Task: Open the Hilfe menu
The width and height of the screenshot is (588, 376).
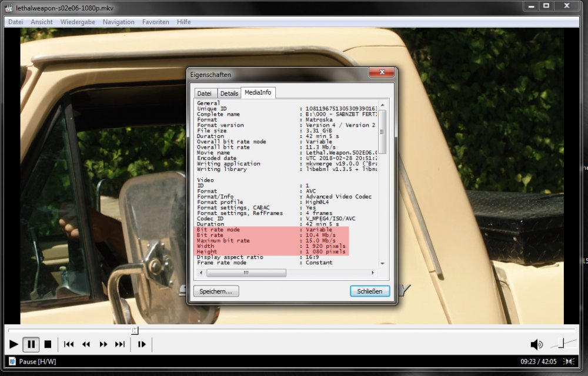Action: point(183,22)
